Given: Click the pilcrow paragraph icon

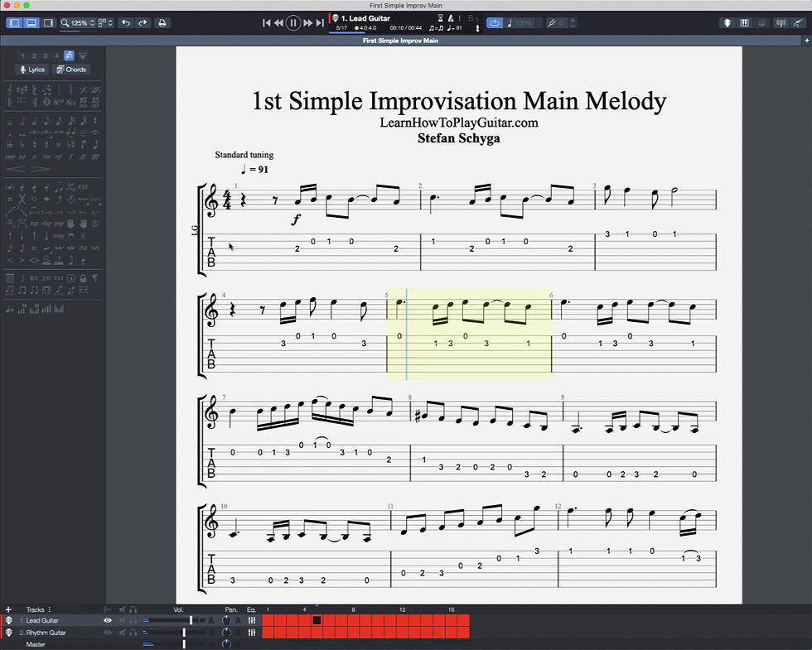Looking at the screenshot, I should click(95, 278).
